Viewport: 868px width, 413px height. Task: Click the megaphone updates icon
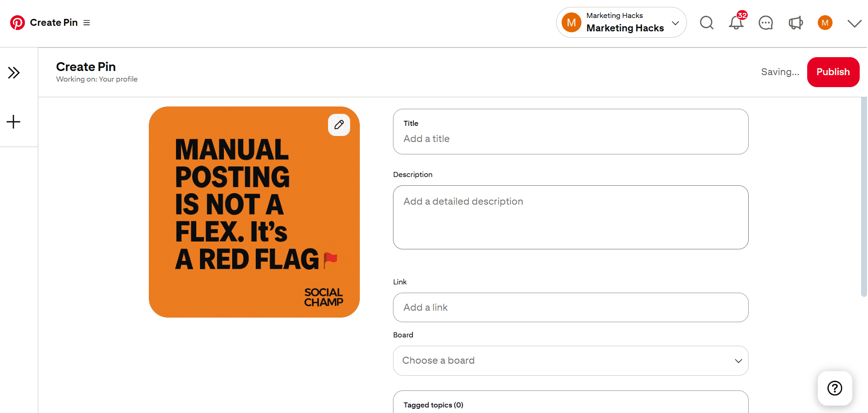click(795, 23)
